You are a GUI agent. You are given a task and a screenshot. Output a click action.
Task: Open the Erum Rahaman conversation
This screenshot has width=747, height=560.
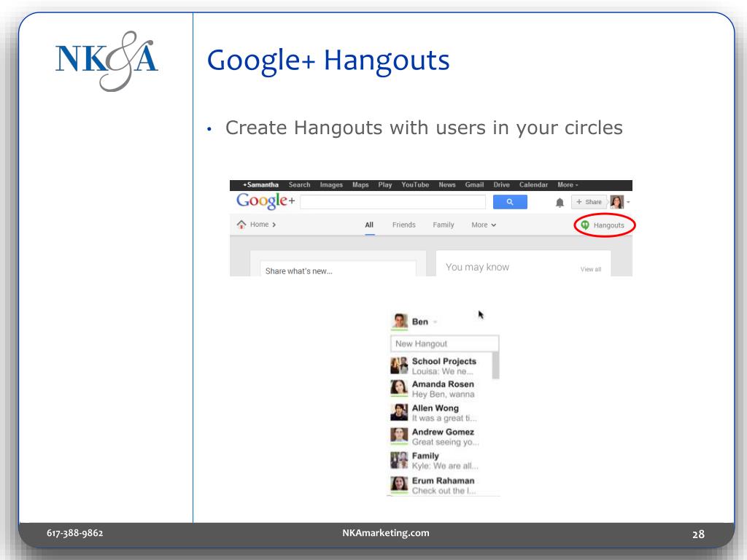point(441,485)
